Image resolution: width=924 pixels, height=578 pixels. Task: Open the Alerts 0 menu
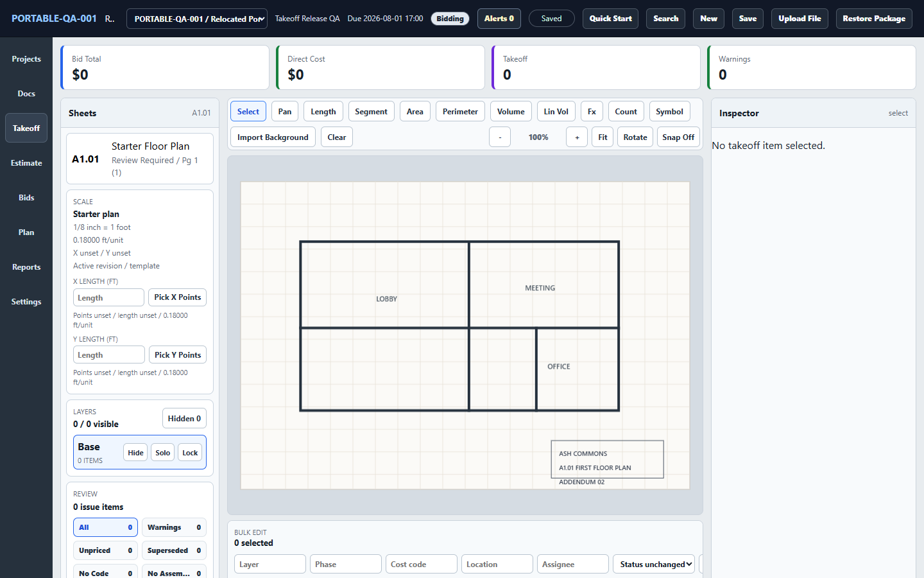point(499,19)
